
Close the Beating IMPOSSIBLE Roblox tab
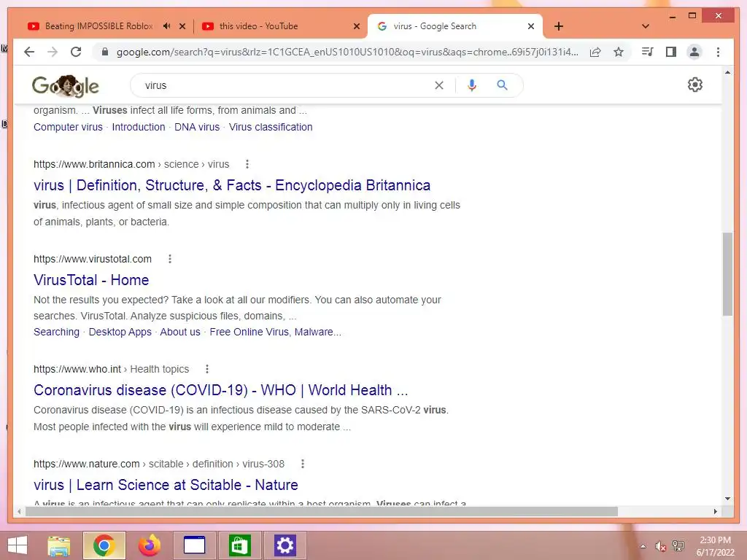[x=182, y=26]
